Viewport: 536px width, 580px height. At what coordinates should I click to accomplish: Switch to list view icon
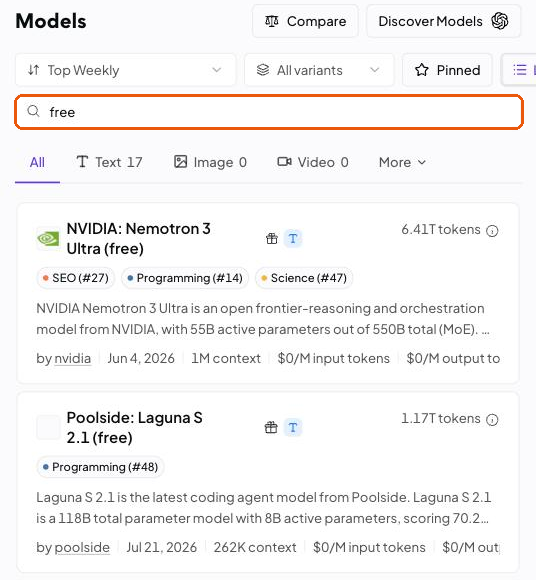520,70
